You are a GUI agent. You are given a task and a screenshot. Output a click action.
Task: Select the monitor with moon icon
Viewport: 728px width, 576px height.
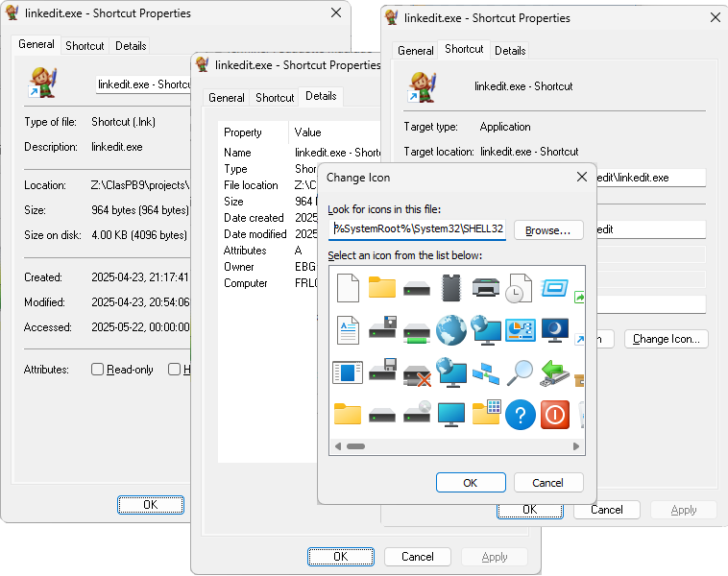(x=555, y=330)
